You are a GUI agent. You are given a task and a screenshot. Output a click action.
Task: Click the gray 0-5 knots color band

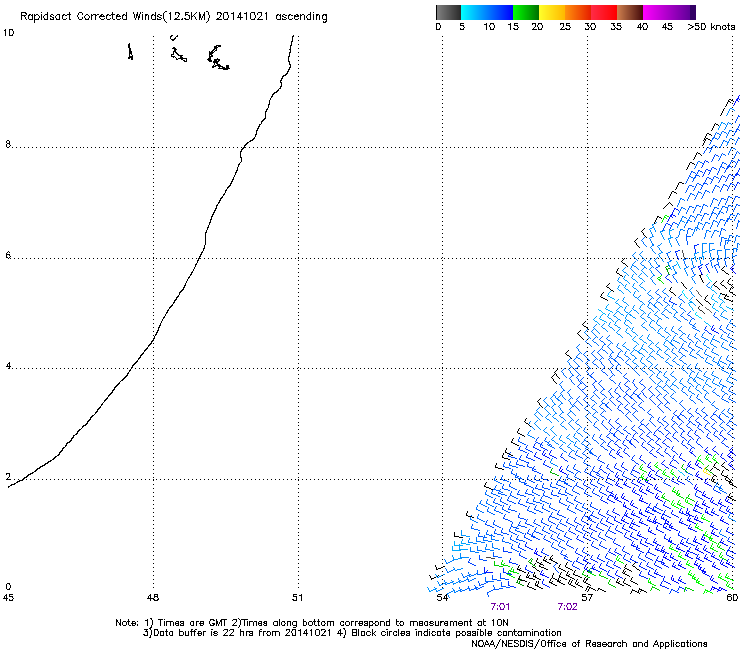point(448,12)
